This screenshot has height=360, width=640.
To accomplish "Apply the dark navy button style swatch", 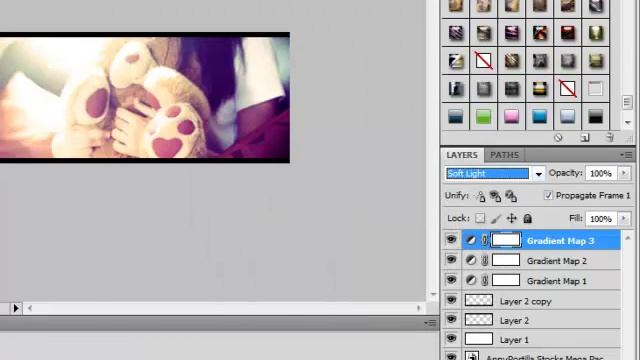I will point(456,117).
